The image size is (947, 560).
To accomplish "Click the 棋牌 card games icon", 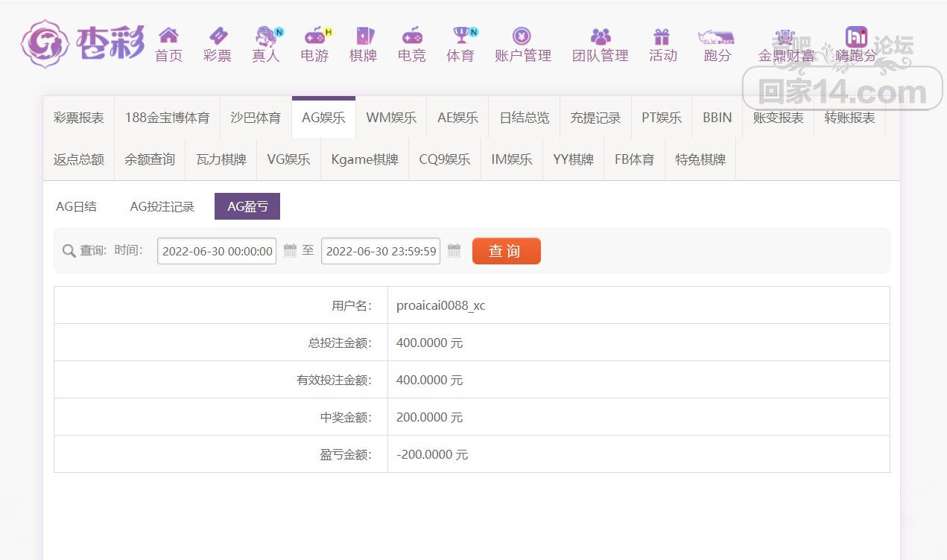I will (x=363, y=36).
